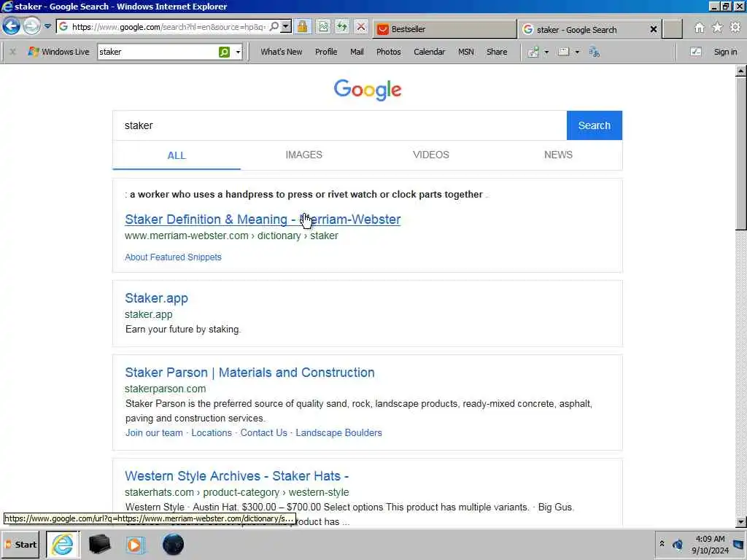Click the Locations sitelink
The width and height of the screenshot is (747, 560).
tap(212, 433)
